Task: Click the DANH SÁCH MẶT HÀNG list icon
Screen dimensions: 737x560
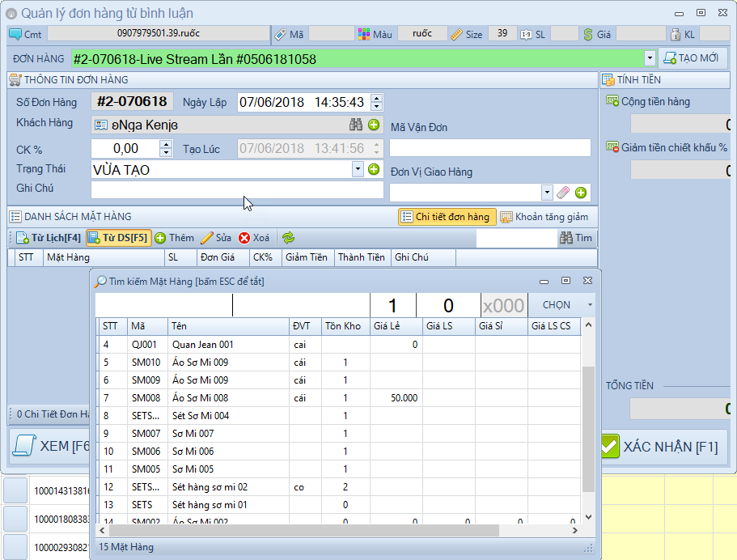Action: [x=15, y=216]
